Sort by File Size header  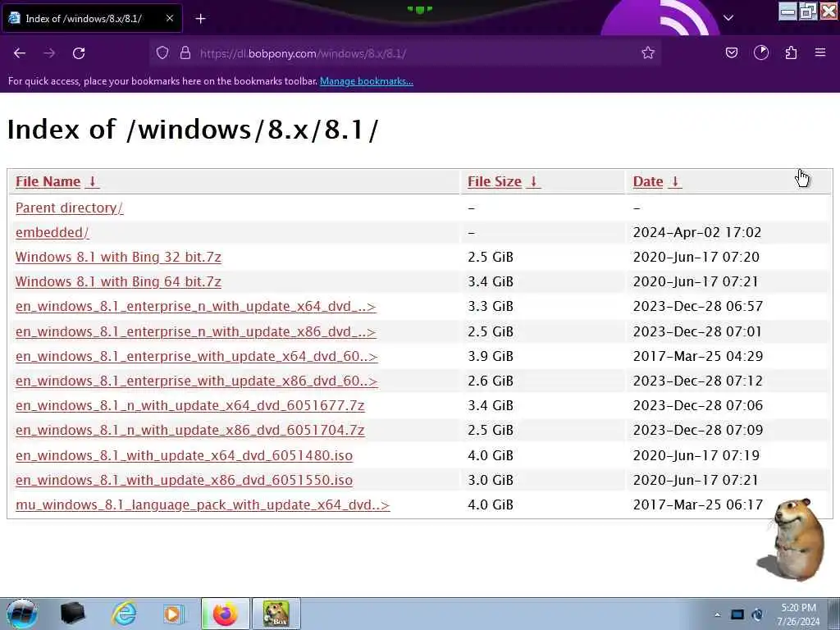coord(495,181)
